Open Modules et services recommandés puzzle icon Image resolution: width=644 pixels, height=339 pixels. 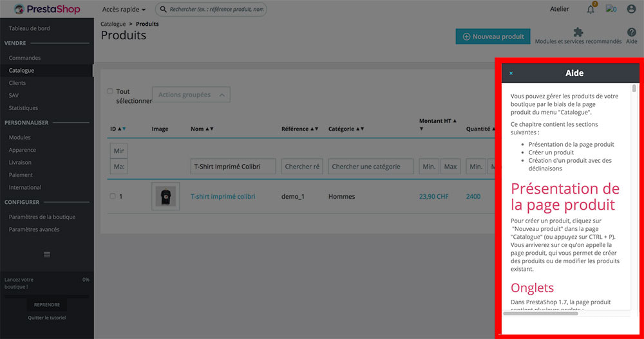pos(578,32)
